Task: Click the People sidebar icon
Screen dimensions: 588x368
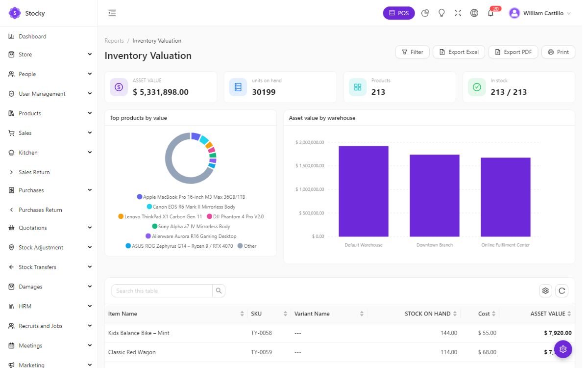Action: coord(11,74)
